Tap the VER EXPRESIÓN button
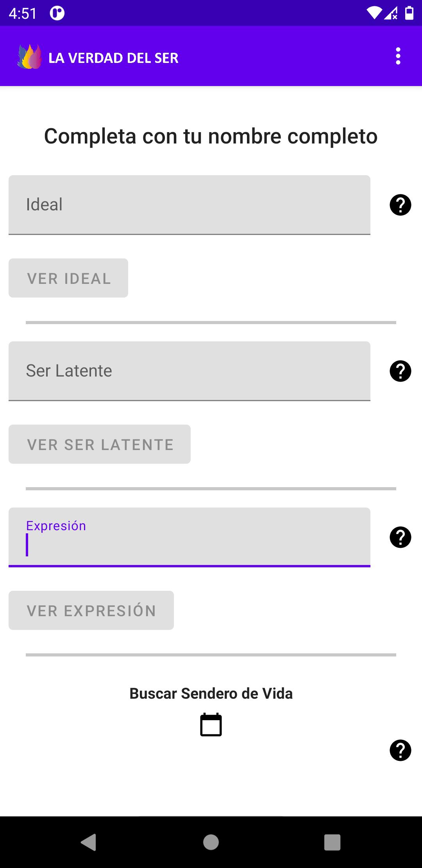Viewport: 422px width, 868px height. 91,610
